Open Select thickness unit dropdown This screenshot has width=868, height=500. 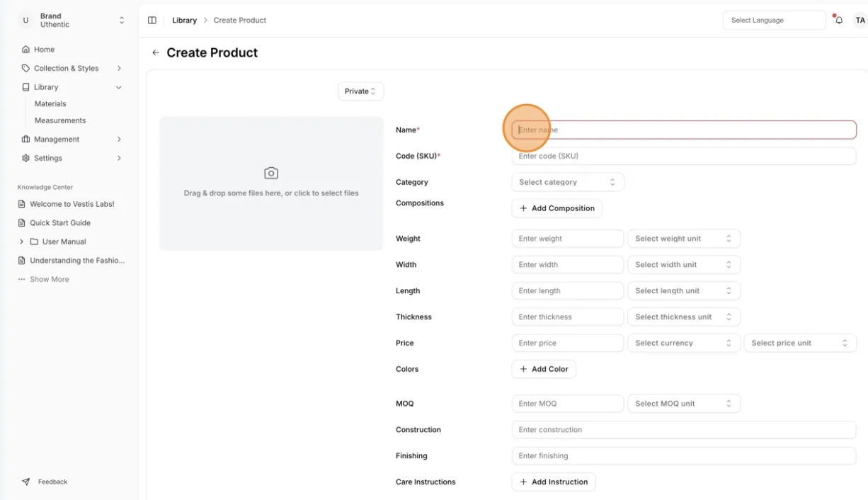coord(684,317)
